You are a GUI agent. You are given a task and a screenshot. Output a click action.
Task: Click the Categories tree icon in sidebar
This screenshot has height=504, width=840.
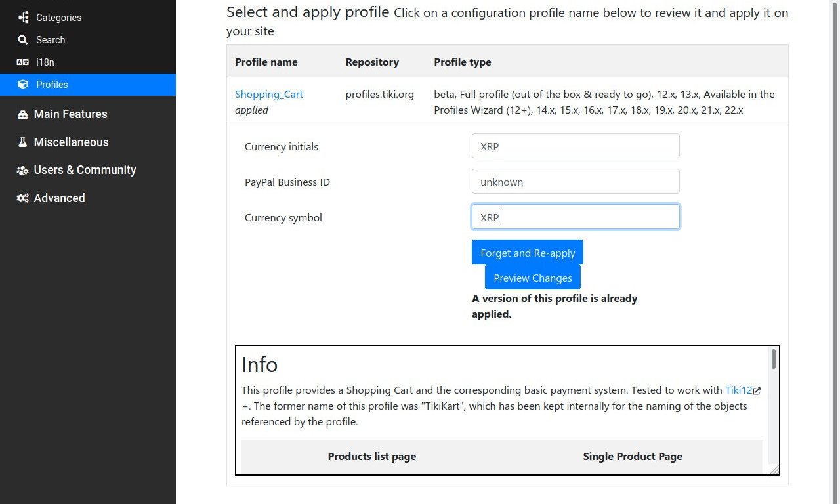[23, 18]
